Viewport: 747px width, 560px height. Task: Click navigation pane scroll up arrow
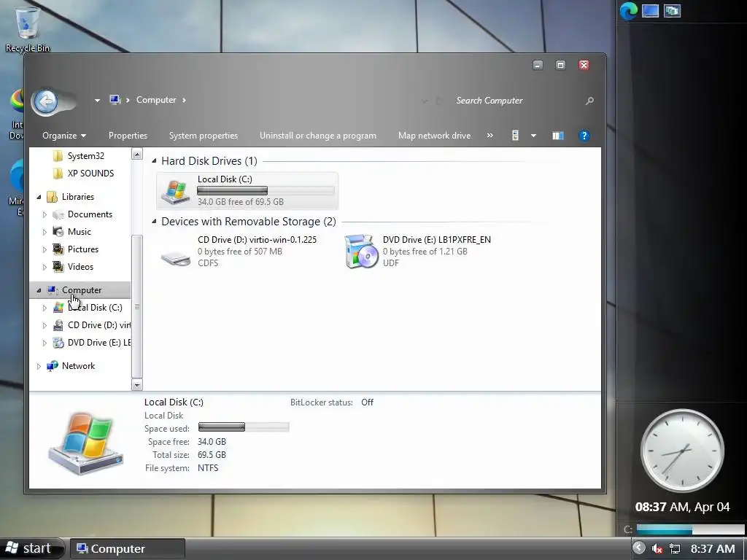pyautogui.click(x=136, y=154)
